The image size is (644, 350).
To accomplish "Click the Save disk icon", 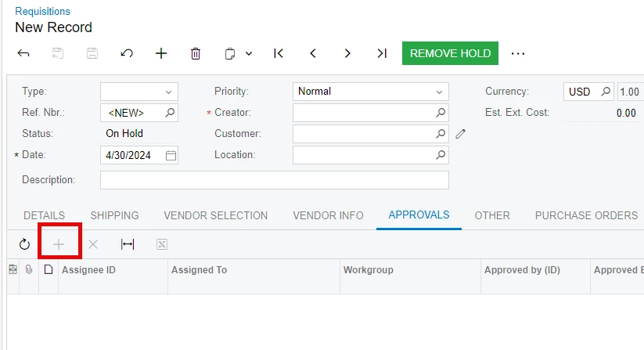I will 92,53.
